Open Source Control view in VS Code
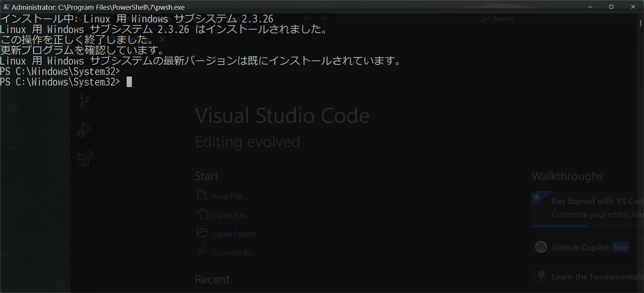Image resolution: width=644 pixels, height=293 pixels. tap(85, 101)
